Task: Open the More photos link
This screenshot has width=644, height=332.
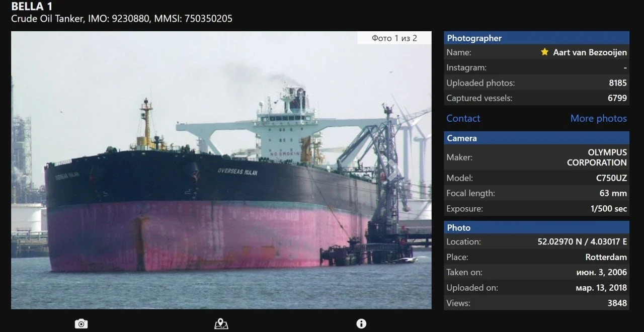Action: pyautogui.click(x=598, y=118)
